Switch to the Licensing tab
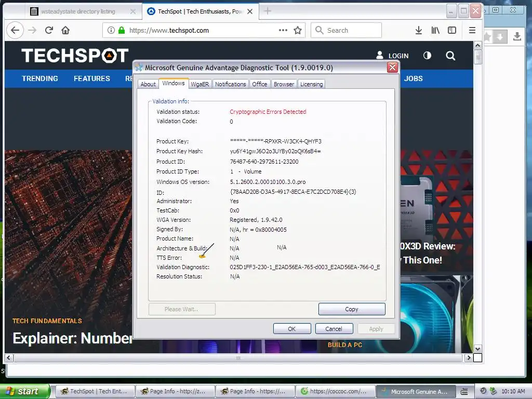 click(312, 84)
